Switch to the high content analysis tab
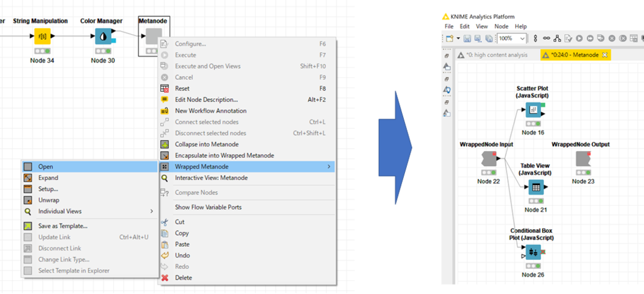The height and width of the screenshot is (294, 644). point(492,55)
